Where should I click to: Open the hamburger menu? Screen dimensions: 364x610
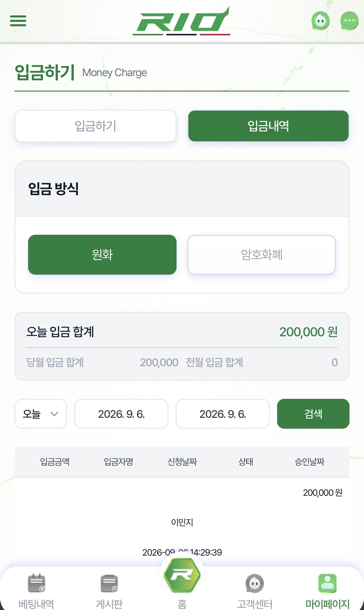point(18,21)
